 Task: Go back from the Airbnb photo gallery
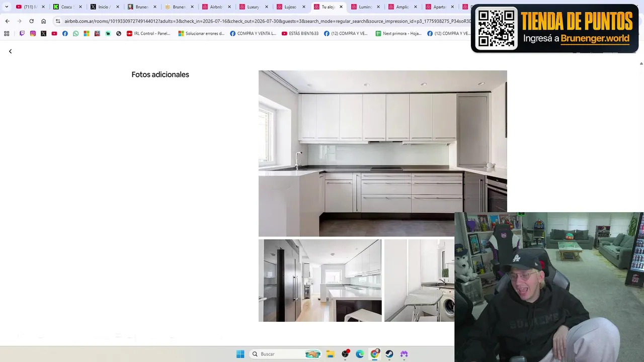point(10,51)
